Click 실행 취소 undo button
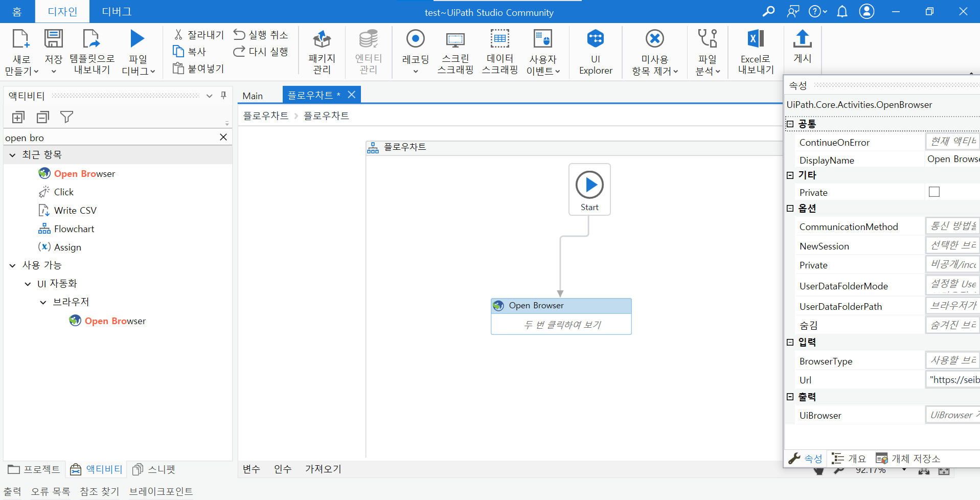The image size is (980, 500). click(261, 35)
